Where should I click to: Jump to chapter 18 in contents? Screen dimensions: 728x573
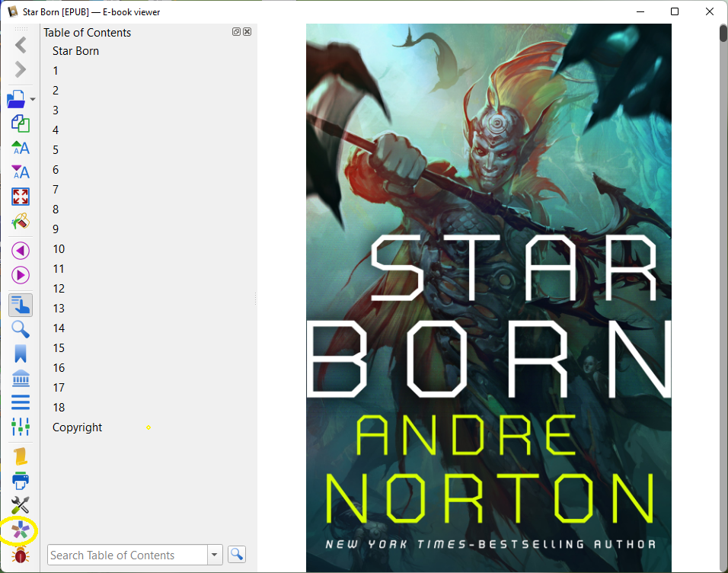click(x=59, y=408)
